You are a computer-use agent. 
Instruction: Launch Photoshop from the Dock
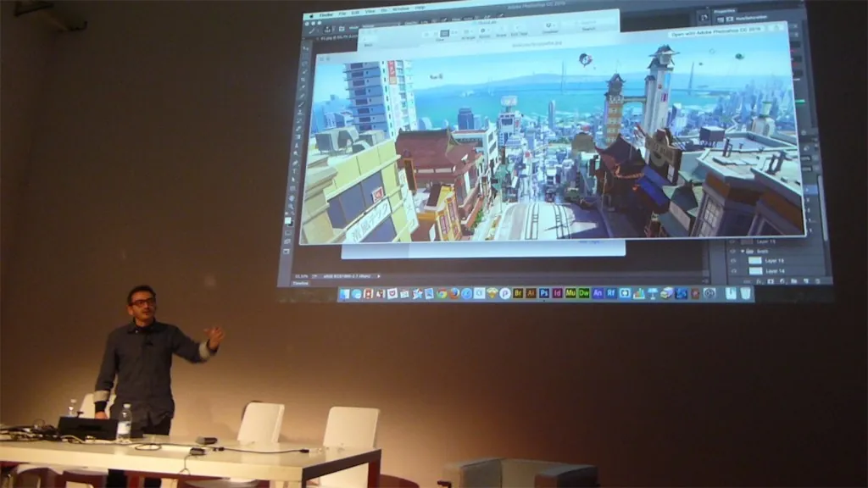(543, 295)
